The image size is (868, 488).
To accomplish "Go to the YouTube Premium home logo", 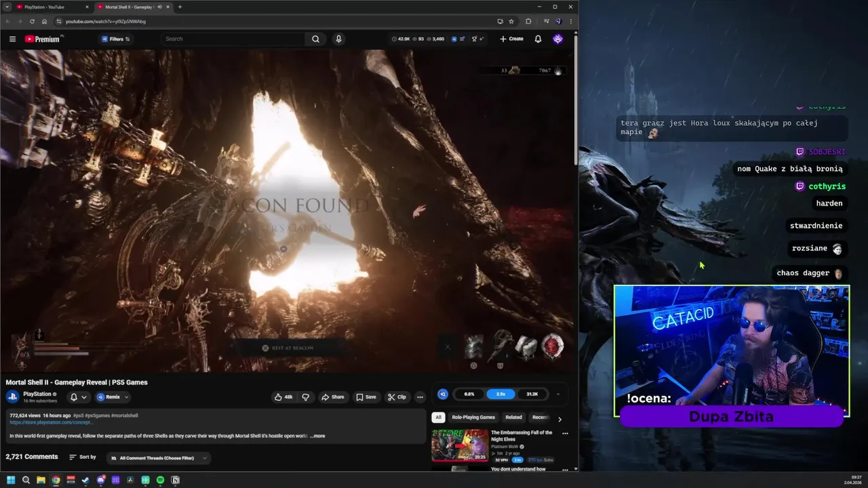I will [43, 39].
